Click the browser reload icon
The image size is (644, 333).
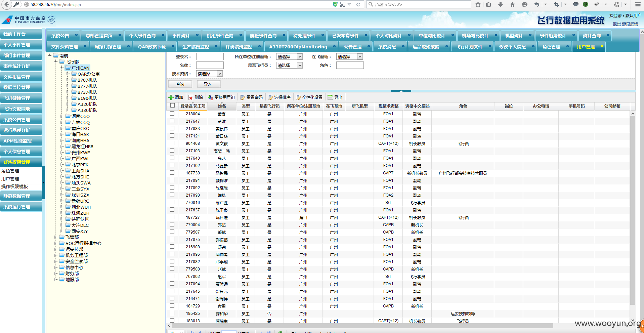pos(358,4)
